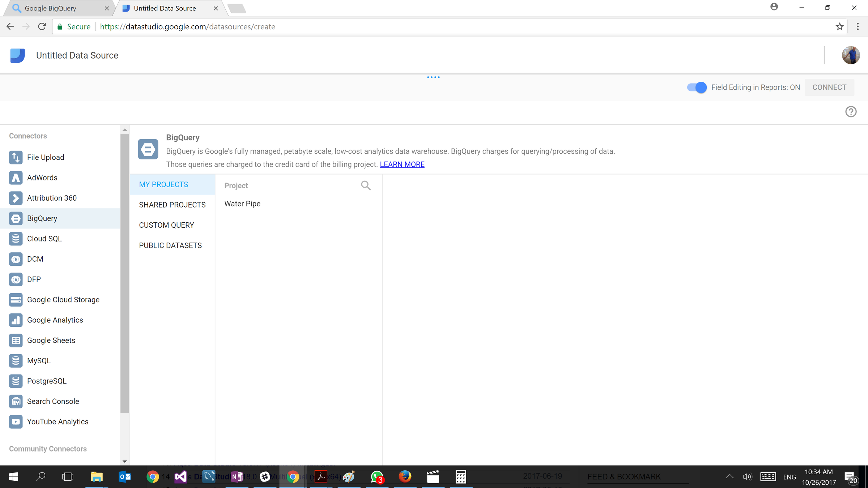Open File Explorer from the taskbar

[x=97, y=477]
